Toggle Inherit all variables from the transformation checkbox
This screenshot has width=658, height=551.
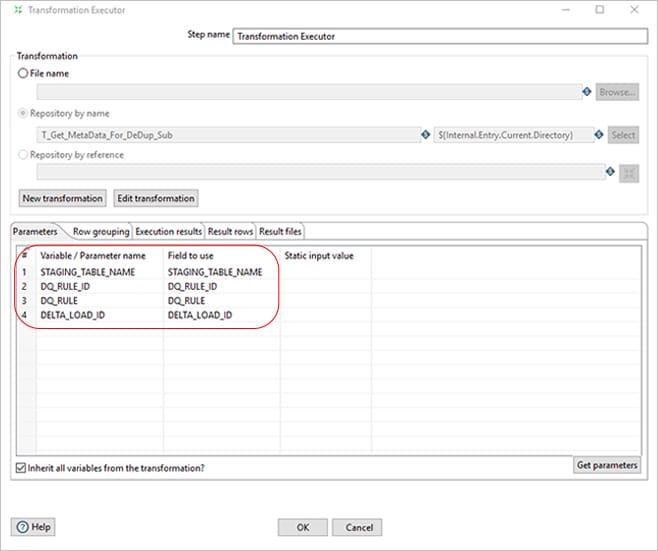tap(21, 467)
